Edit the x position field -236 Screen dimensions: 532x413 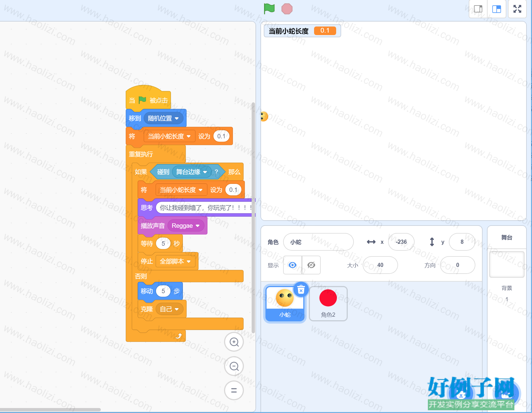401,242
